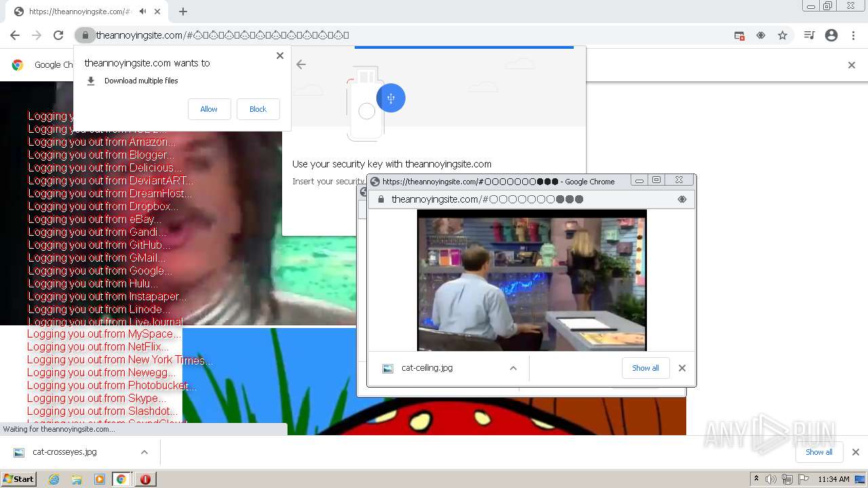Screen dimensions: 868x488
Task: Allow multiple file downloads
Action: [209, 109]
